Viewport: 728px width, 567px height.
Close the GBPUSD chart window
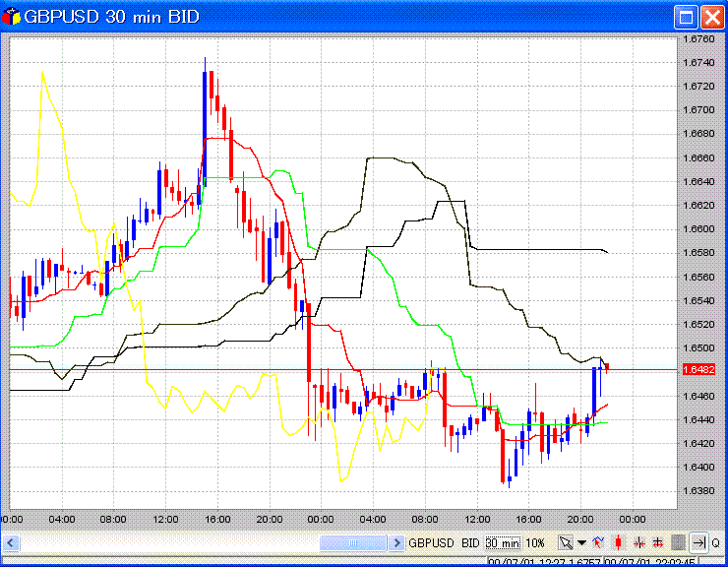tap(712, 18)
